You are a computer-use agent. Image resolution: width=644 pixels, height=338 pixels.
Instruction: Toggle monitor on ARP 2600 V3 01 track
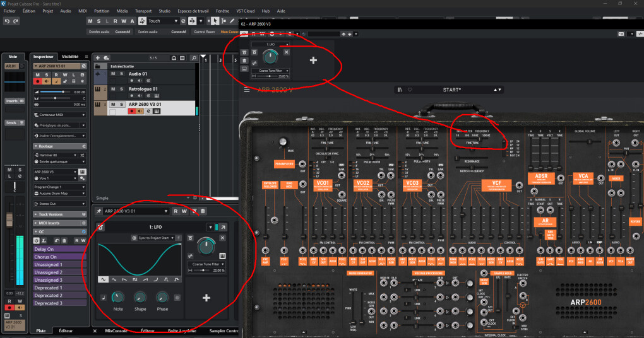pyautogui.click(x=140, y=111)
